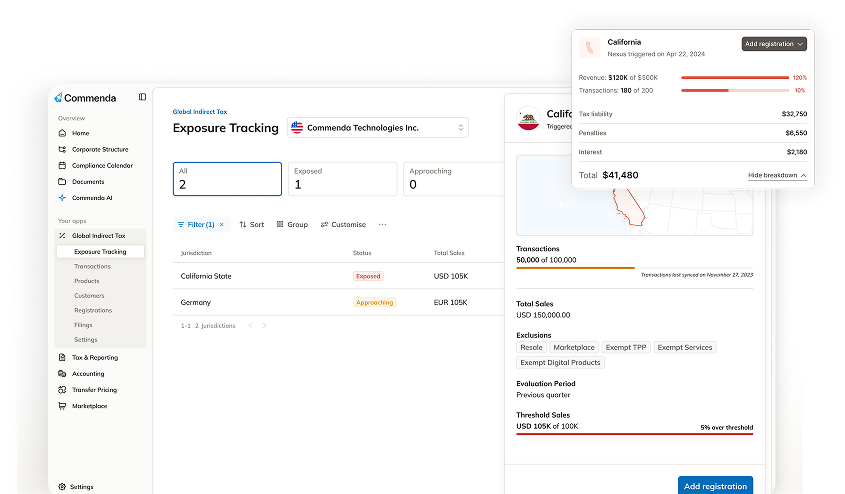Click the blue Add registration button
The width and height of the screenshot is (845, 494).
point(715,486)
